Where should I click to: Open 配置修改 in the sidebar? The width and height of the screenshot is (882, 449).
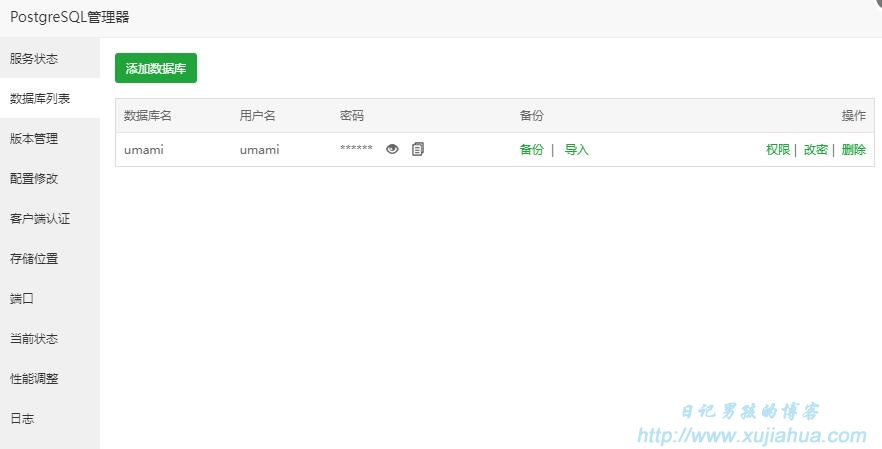(50, 178)
